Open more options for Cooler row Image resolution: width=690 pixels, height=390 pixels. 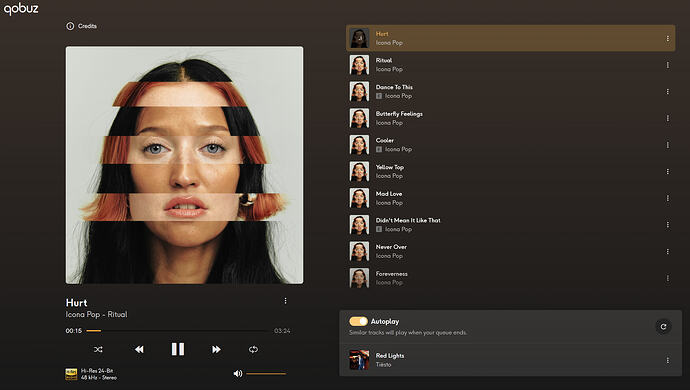pos(668,145)
